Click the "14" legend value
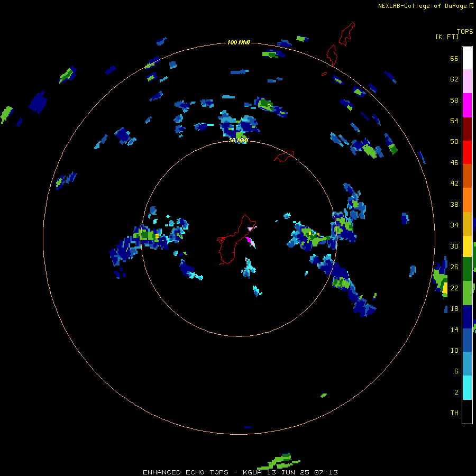The image size is (476, 476). (x=454, y=329)
